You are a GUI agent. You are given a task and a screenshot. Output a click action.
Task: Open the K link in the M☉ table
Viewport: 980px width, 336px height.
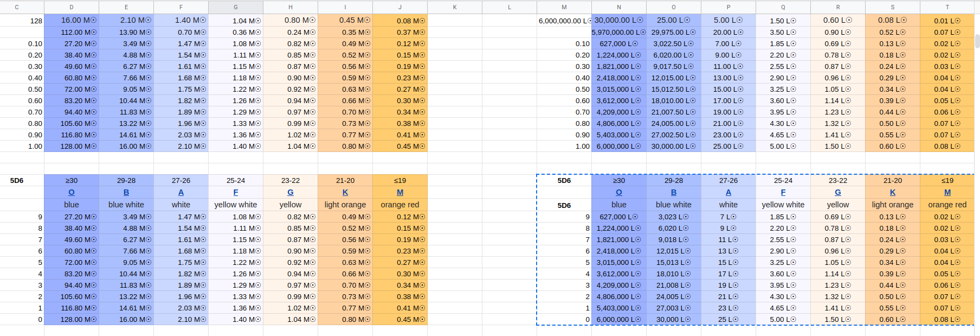click(345, 192)
